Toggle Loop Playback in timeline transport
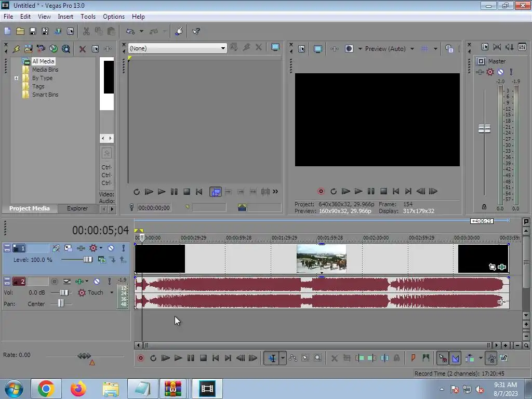Viewport: 532px width, 399px height. (153, 358)
